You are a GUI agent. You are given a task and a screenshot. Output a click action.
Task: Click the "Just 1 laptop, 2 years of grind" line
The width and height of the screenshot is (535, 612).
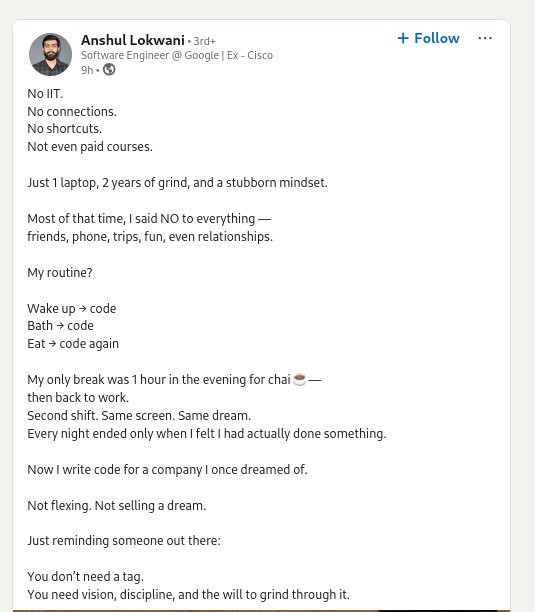pos(178,183)
